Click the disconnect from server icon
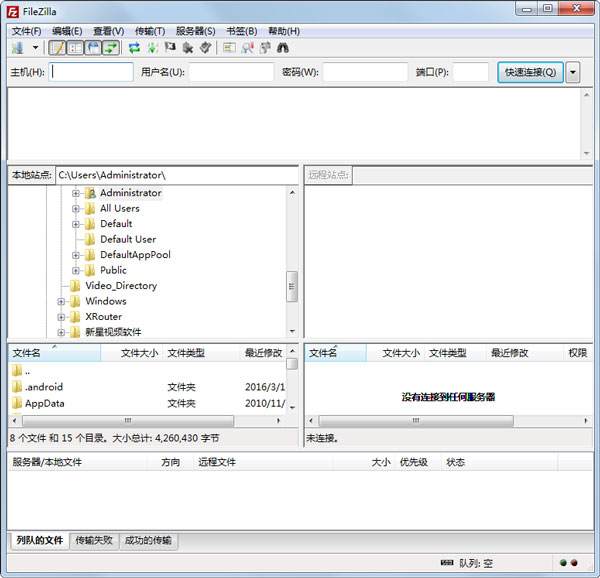 [188, 47]
